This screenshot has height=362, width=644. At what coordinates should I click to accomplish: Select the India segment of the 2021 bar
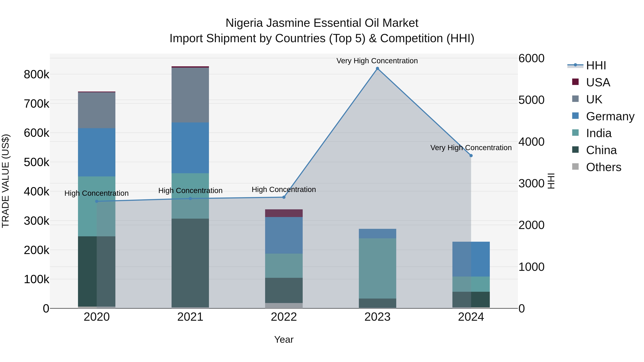coord(190,196)
